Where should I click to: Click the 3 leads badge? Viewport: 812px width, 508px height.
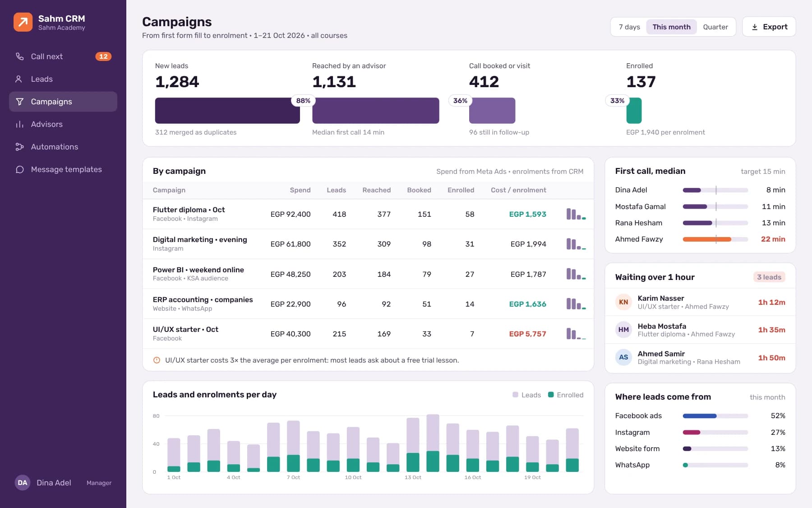[x=769, y=277]
